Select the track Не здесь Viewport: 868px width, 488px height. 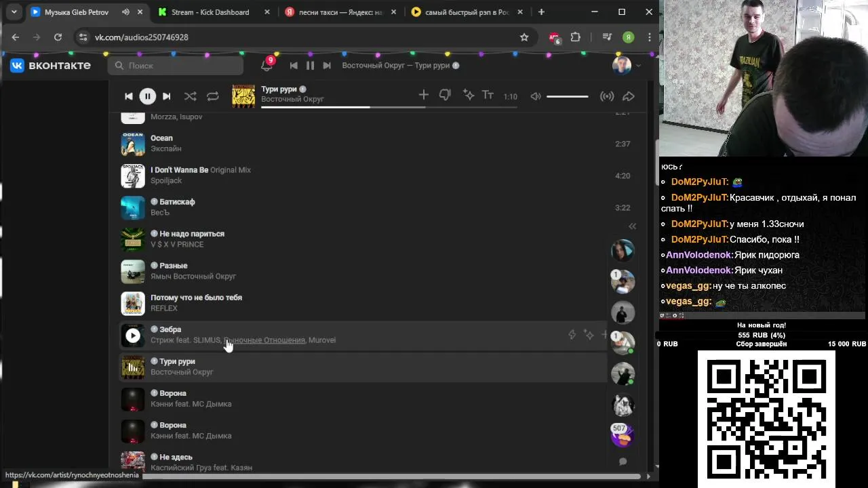click(x=363, y=462)
